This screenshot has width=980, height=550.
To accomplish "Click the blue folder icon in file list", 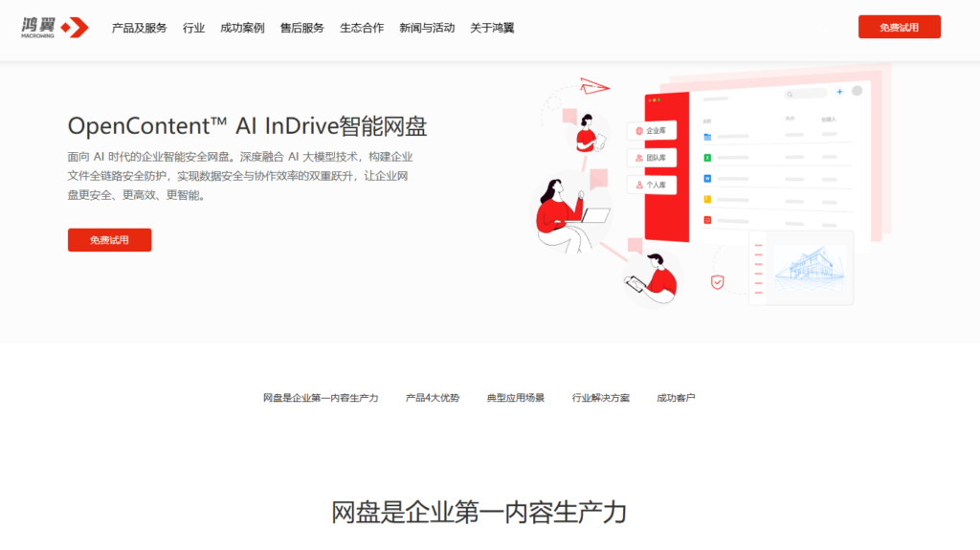I will point(707,137).
